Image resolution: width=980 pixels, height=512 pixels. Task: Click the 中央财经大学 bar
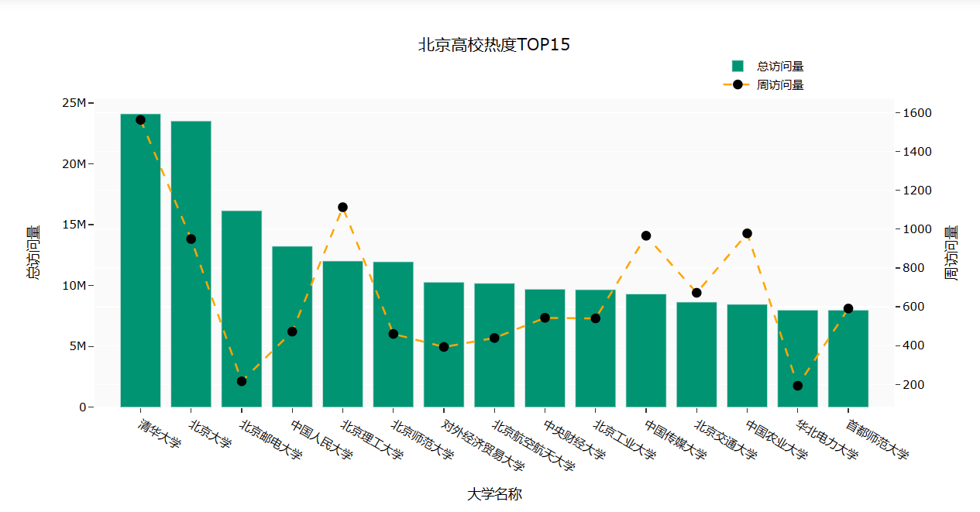545,348
